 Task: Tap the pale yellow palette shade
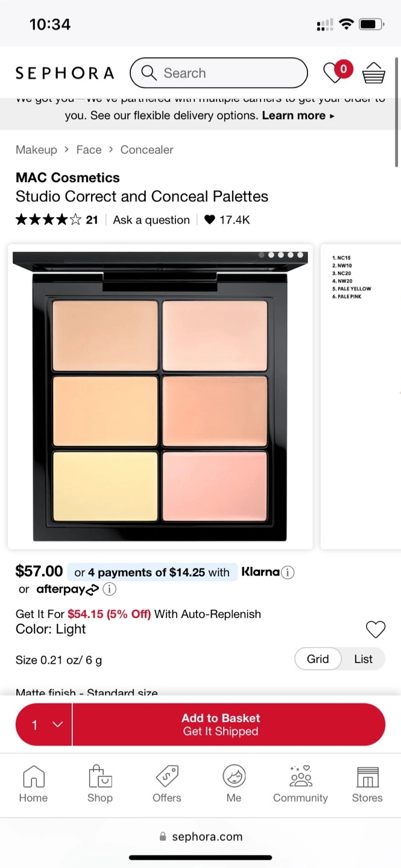pyautogui.click(x=105, y=486)
